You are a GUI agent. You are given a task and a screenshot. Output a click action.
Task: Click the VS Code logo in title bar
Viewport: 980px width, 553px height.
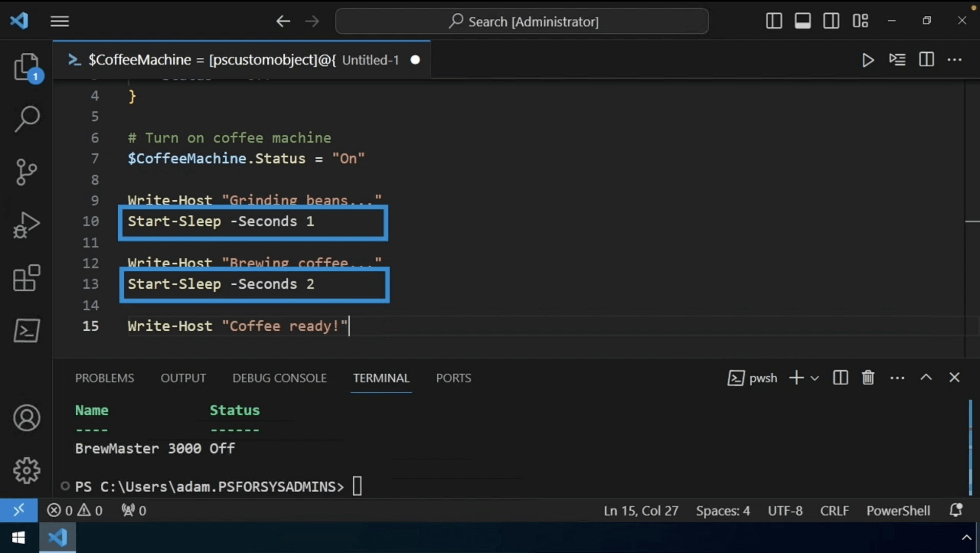[x=19, y=21]
